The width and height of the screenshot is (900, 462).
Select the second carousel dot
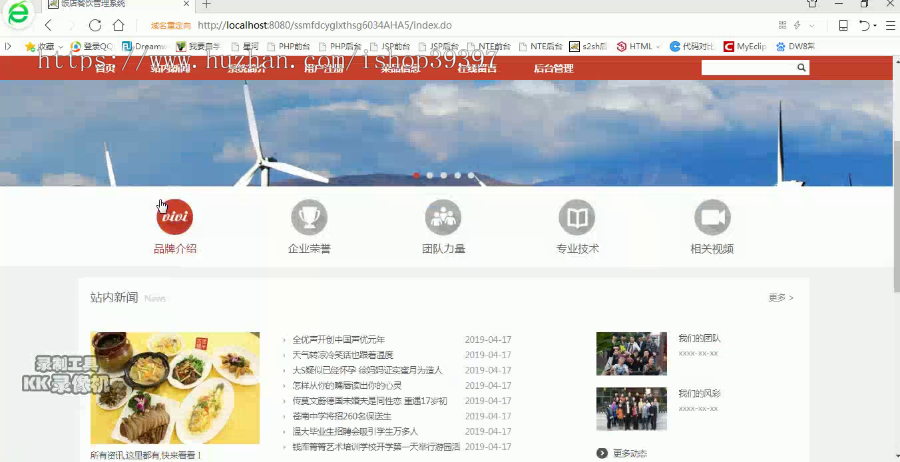[430, 176]
